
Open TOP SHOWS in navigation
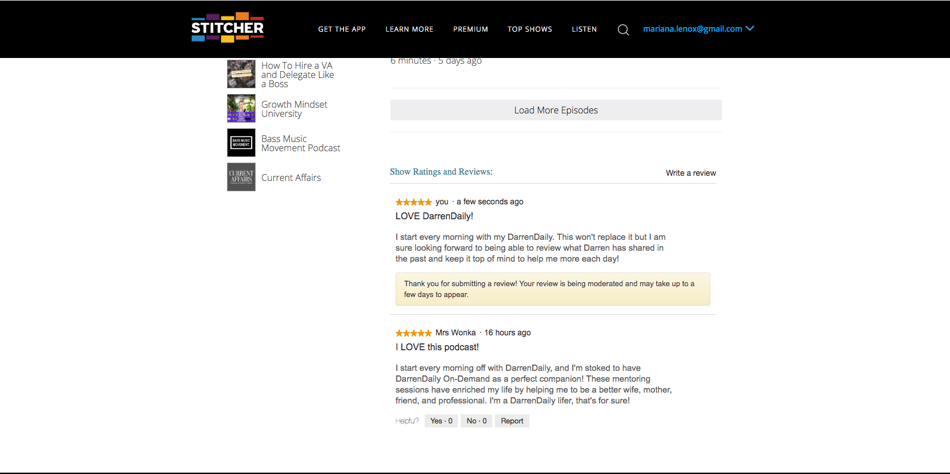[x=530, y=29]
